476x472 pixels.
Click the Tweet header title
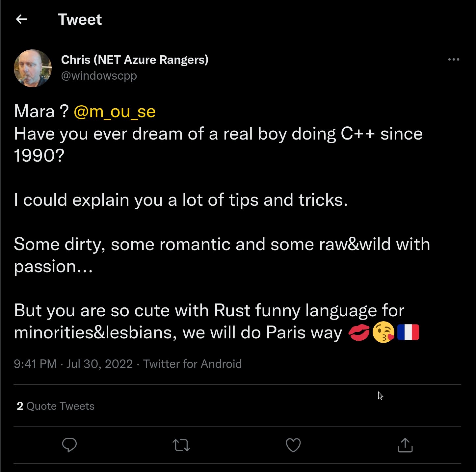80,19
